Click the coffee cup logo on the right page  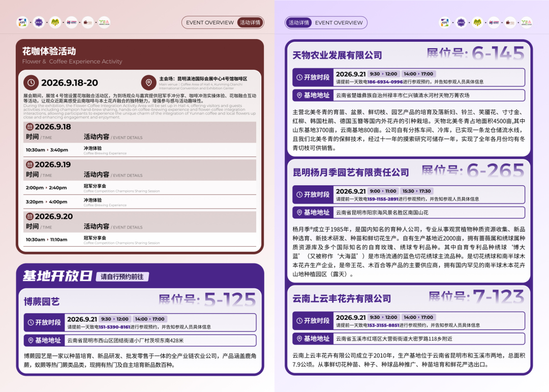(x=510, y=22)
